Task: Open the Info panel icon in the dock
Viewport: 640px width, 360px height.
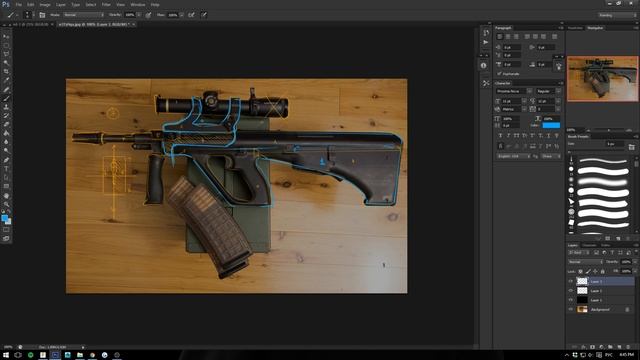Action: click(484, 65)
